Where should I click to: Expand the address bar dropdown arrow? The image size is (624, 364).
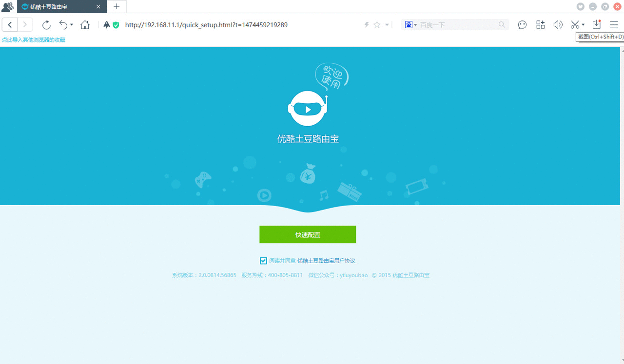click(387, 25)
